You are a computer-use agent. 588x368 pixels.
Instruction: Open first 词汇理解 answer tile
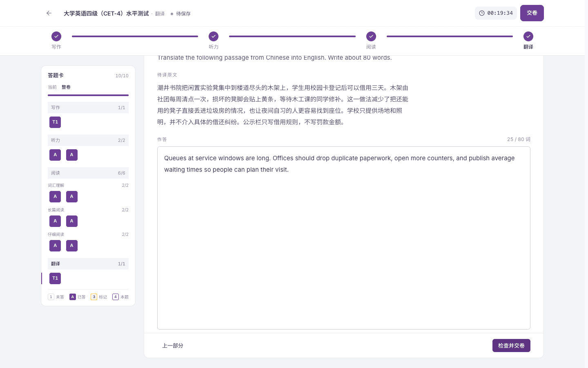click(x=55, y=197)
